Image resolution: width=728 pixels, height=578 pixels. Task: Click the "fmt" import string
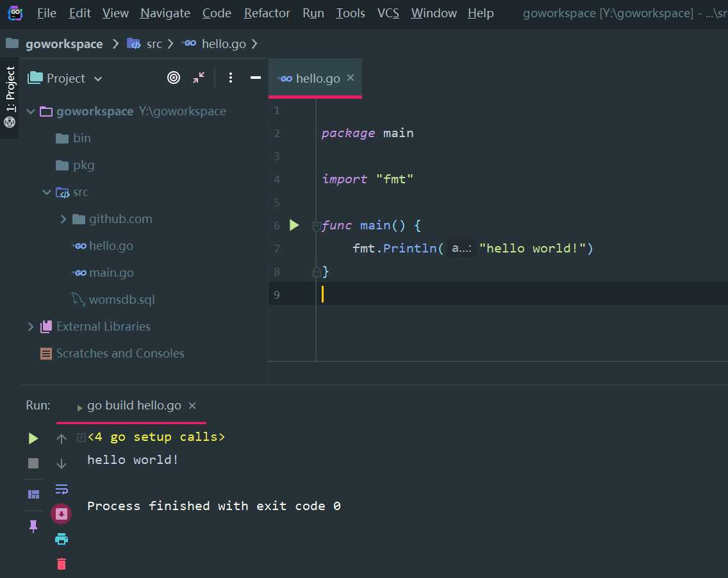[394, 179]
